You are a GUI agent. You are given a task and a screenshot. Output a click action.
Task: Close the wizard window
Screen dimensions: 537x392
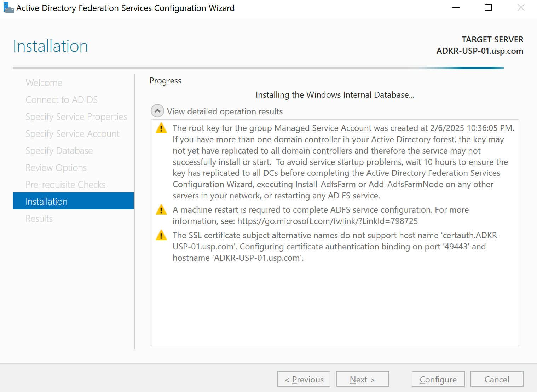[x=521, y=8]
